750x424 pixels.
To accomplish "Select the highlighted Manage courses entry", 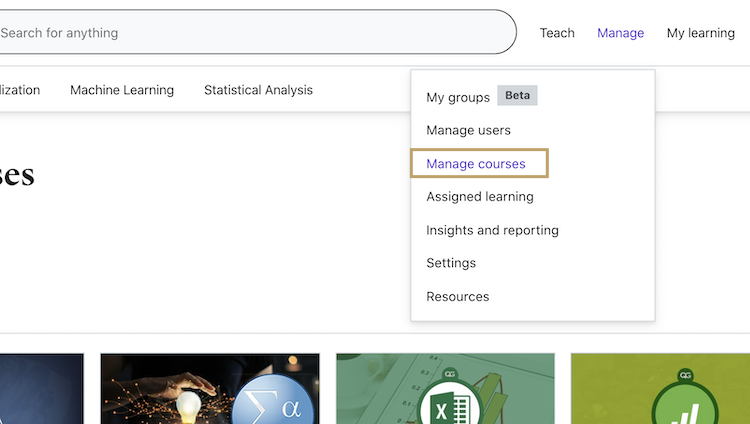I will [476, 164].
